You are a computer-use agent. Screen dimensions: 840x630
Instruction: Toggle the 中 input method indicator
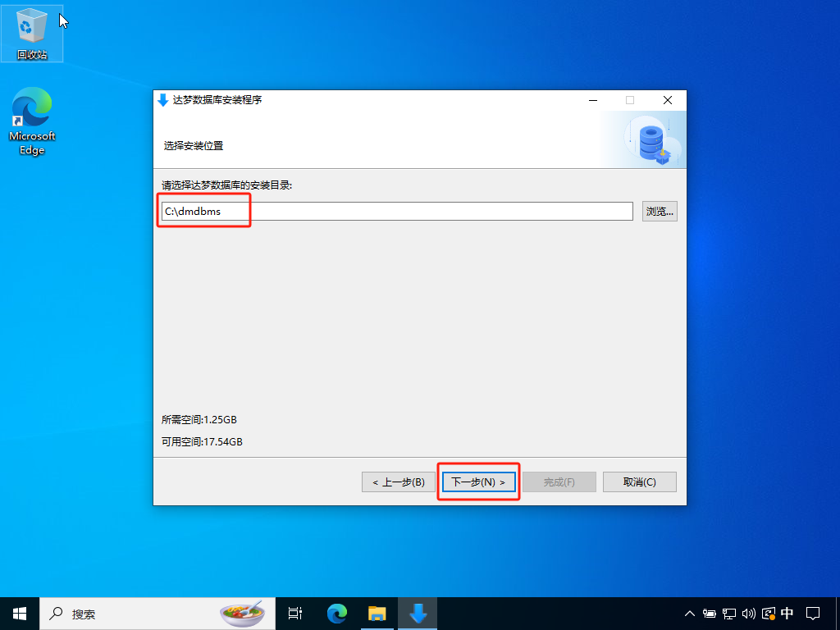click(787, 614)
